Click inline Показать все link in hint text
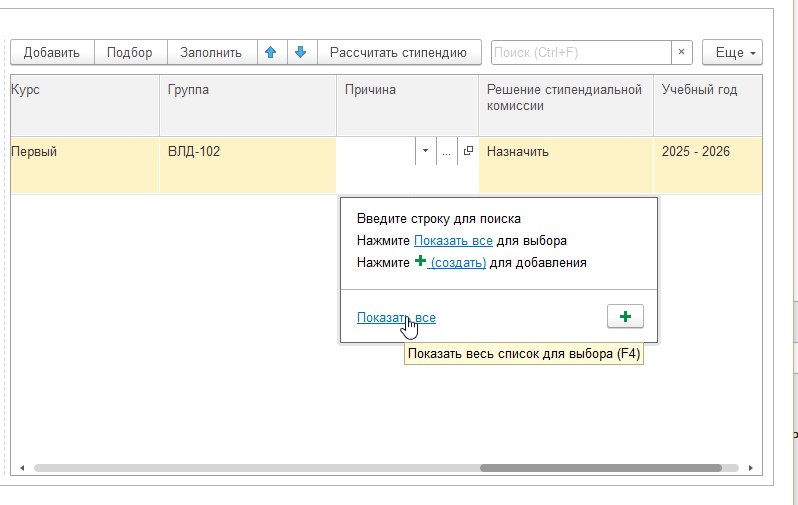The image size is (798, 505). [x=453, y=241]
